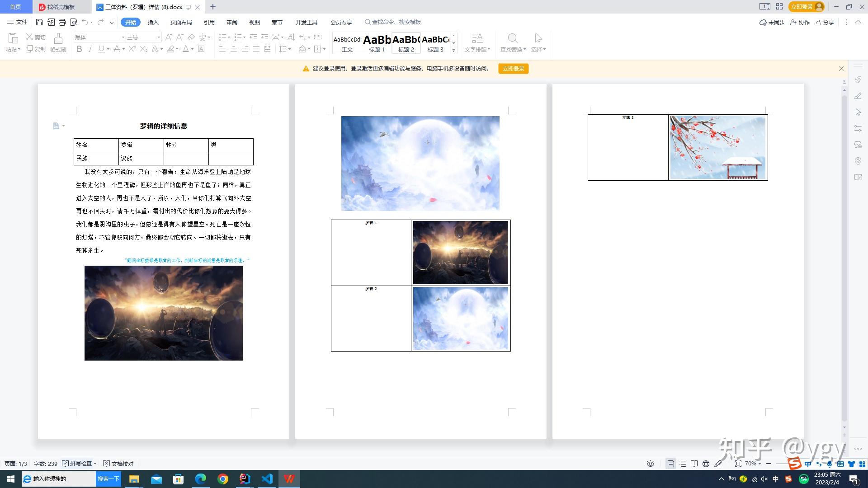Toggle bold formatting
This screenshot has width=868, height=488.
pos(79,49)
